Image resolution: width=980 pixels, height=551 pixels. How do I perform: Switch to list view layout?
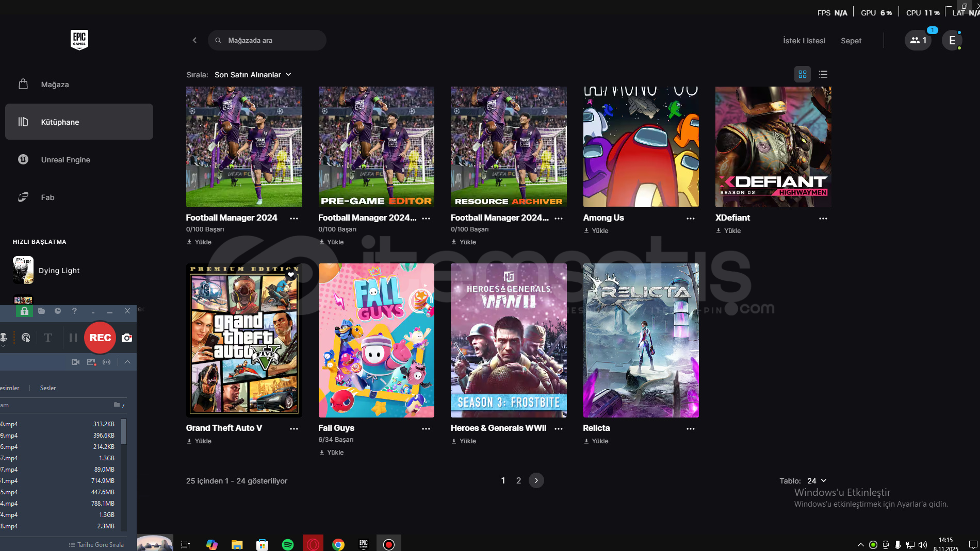click(823, 74)
